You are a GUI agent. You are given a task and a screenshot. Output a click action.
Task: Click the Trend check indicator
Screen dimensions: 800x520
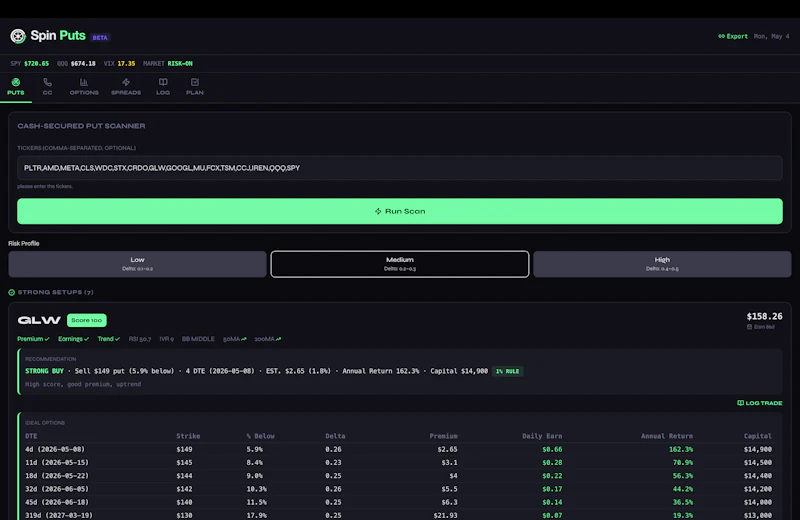[109, 339]
